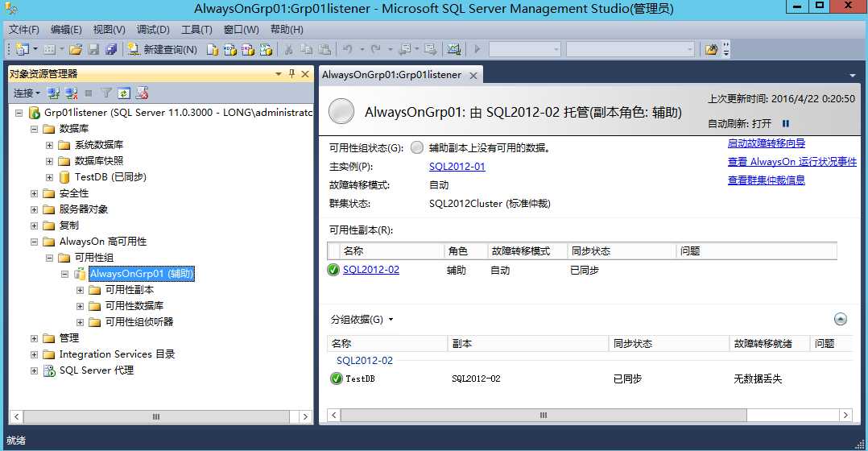Open the 编辑(E) menu

pyautogui.click(x=66, y=29)
